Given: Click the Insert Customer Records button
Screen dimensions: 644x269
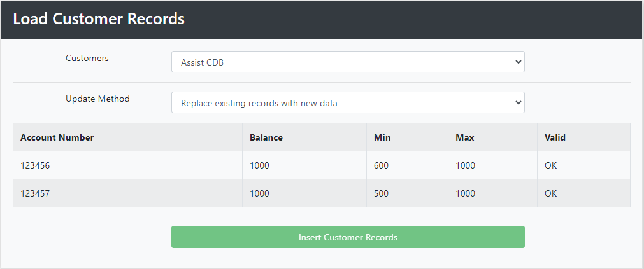Looking at the screenshot, I should (x=348, y=237).
